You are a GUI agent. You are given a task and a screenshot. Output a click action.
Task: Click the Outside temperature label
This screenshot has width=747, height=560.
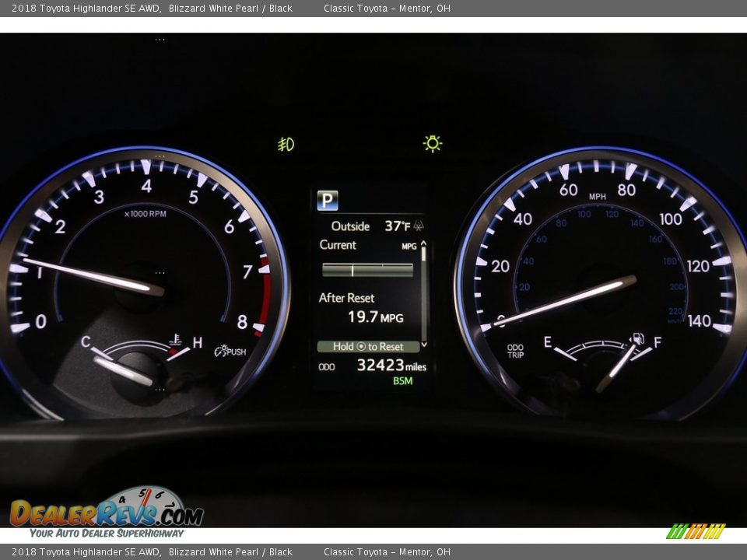point(350,226)
